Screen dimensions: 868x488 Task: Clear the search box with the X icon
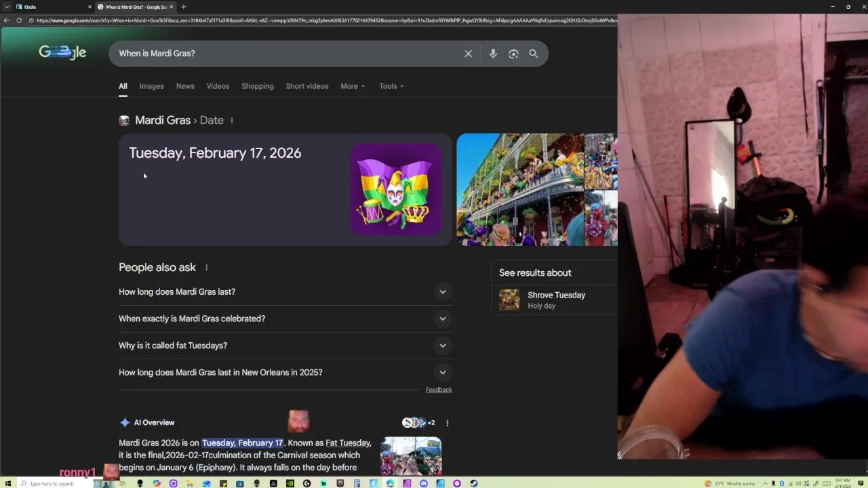click(468, 54)
